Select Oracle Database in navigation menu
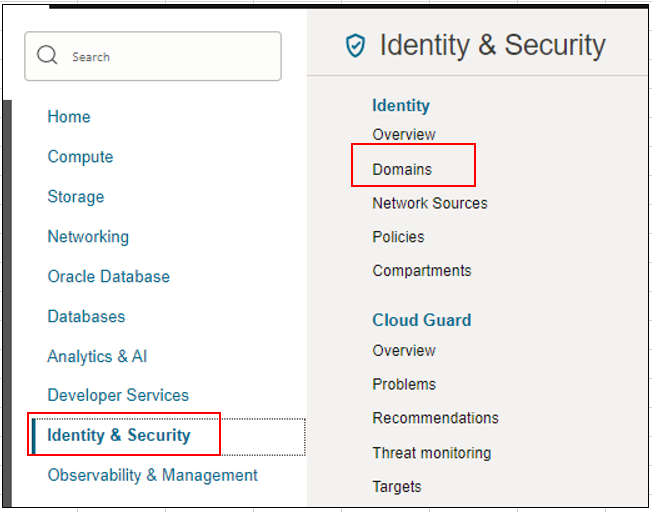The height and width of the screenshot is (512, 652). tap(109, 277)
